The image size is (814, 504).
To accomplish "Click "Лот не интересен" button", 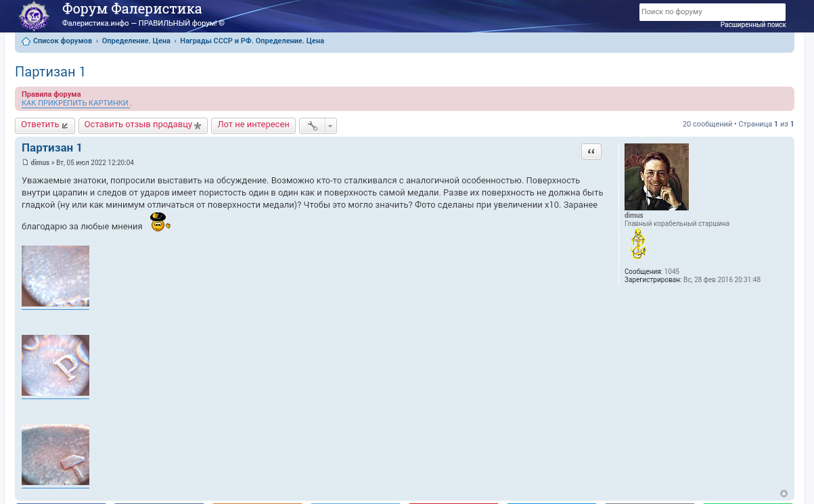I will pos(253,125).
